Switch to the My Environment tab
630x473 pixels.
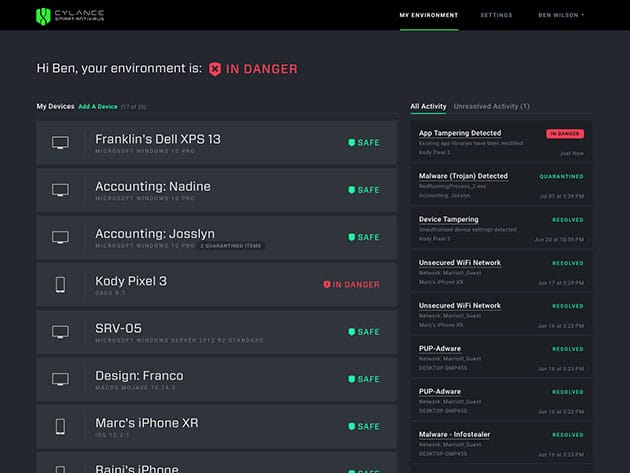point(428,15)
